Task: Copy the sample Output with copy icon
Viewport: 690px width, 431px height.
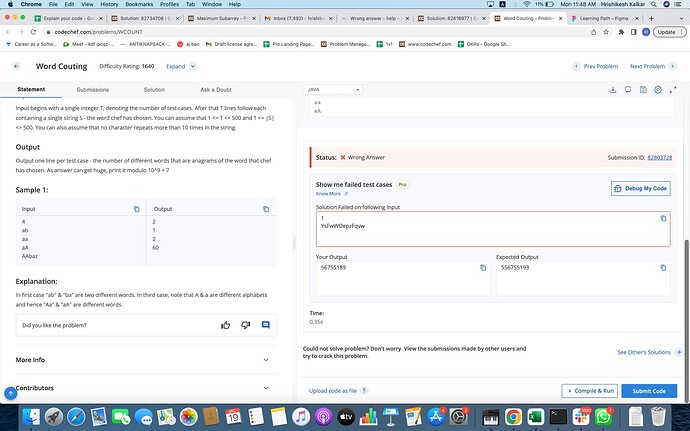Action: click(x=266, y=209)
